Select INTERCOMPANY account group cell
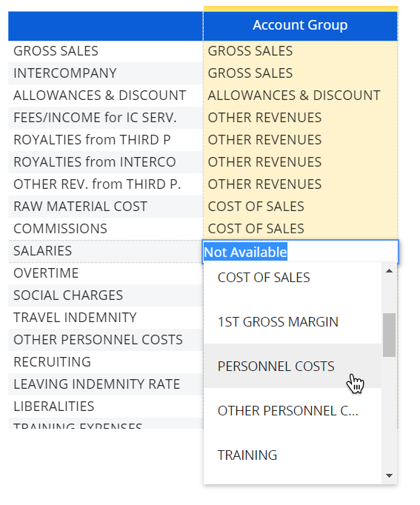This screenshot has width=420, height=505. [x=301, y=73]
